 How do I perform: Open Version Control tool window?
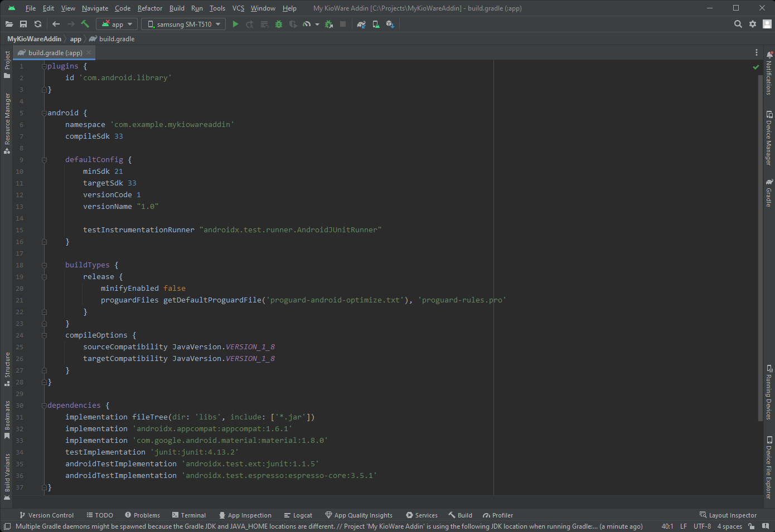(46, 515)
